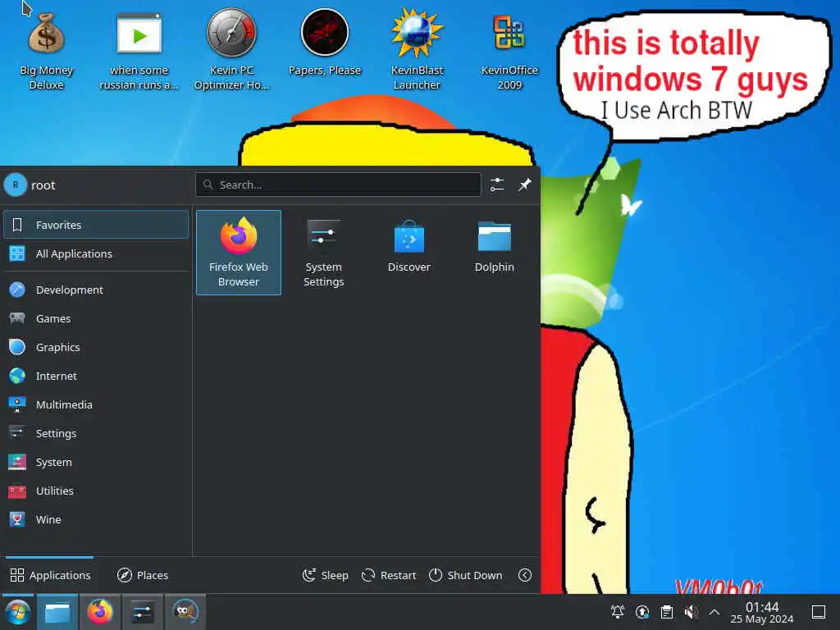Open Utilities category

tap(96, 491)
